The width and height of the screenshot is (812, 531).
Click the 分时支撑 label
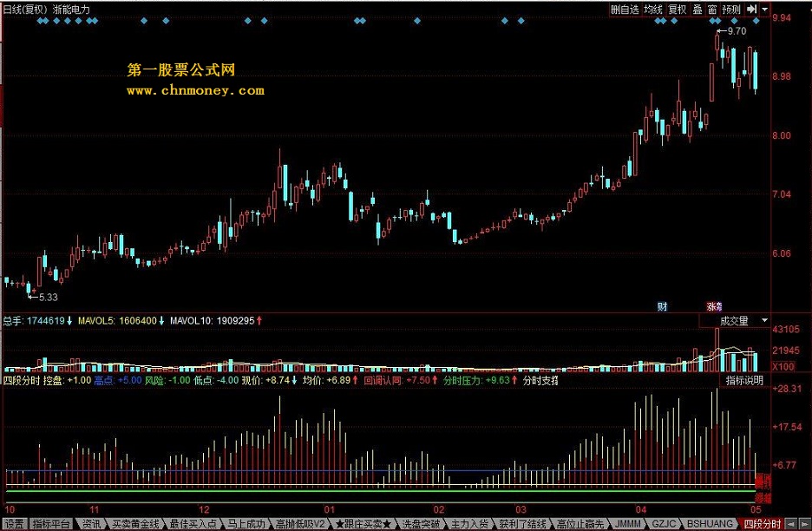(540, 380)
